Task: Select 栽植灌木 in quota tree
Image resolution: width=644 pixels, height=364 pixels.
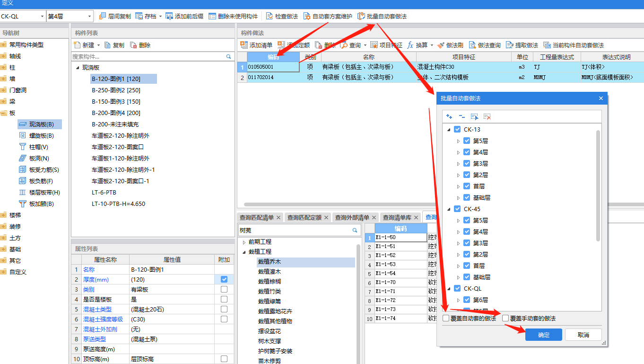Action: pyautogui.click(x=269, y=272)
